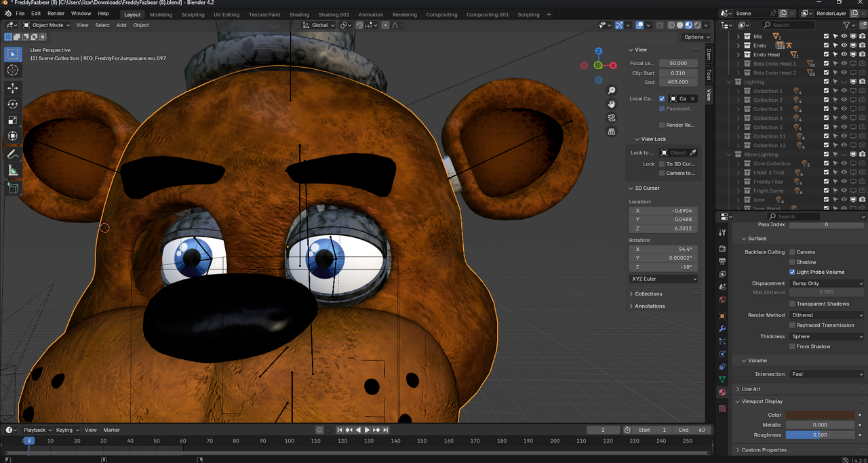The width and height of the screenshot is (868, 463).
Task: Select the Transform tool
Action: [13, 136]
